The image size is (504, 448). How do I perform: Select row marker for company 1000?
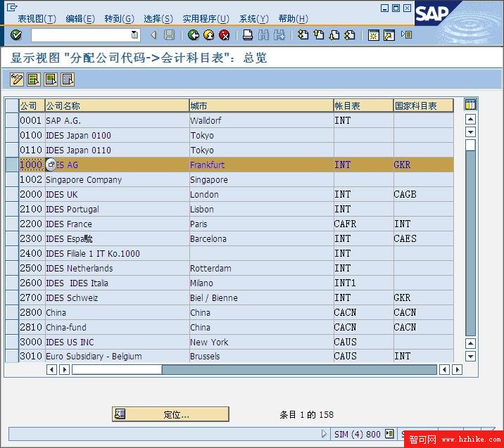tap(12, 165)
